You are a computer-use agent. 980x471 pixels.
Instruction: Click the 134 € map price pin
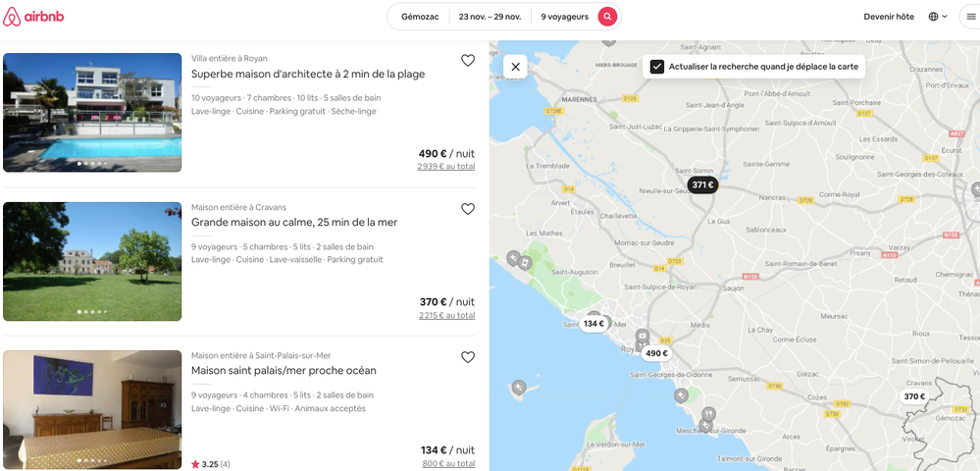click(x=593, y=324)
